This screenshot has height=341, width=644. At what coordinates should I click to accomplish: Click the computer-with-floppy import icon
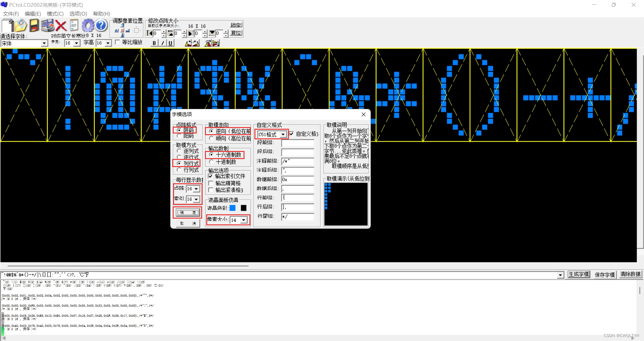(x=47, y=26)
